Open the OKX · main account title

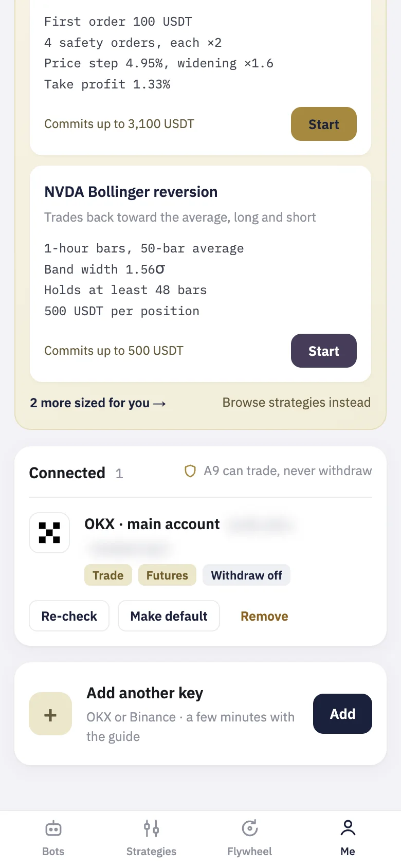point(152,524)
